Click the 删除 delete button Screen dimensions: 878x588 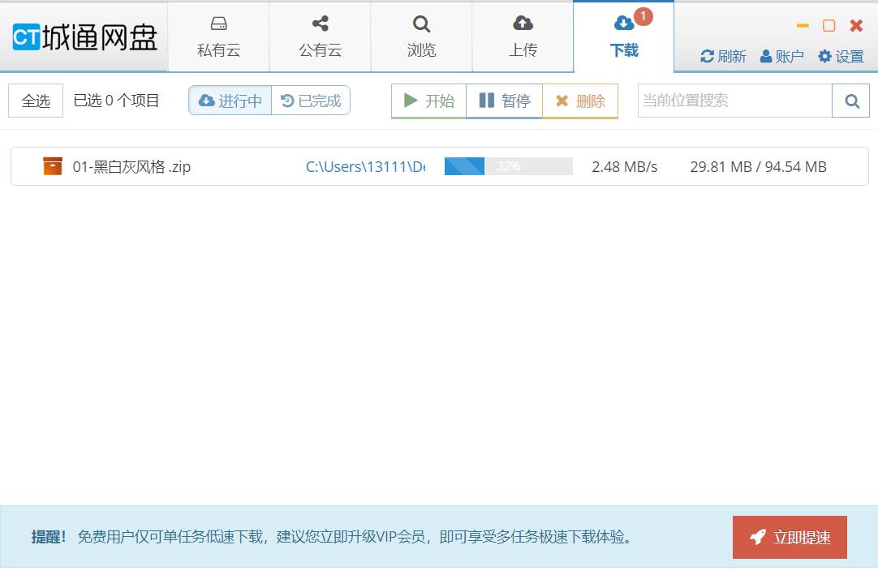[579, 100]
